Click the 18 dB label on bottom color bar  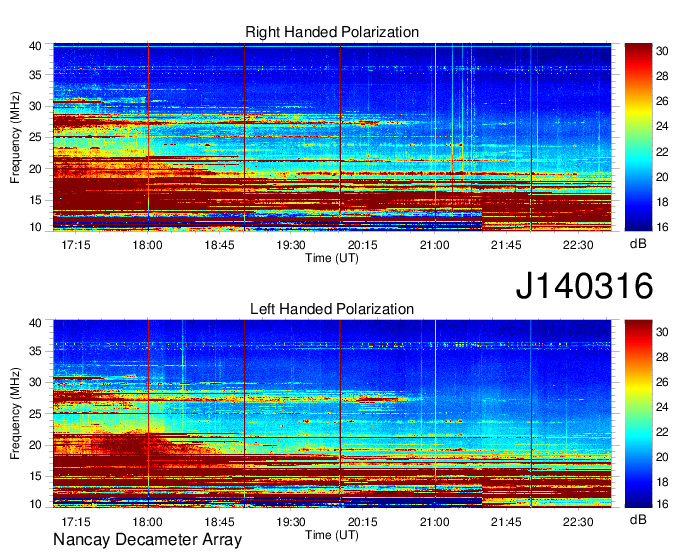coord(662,482)
